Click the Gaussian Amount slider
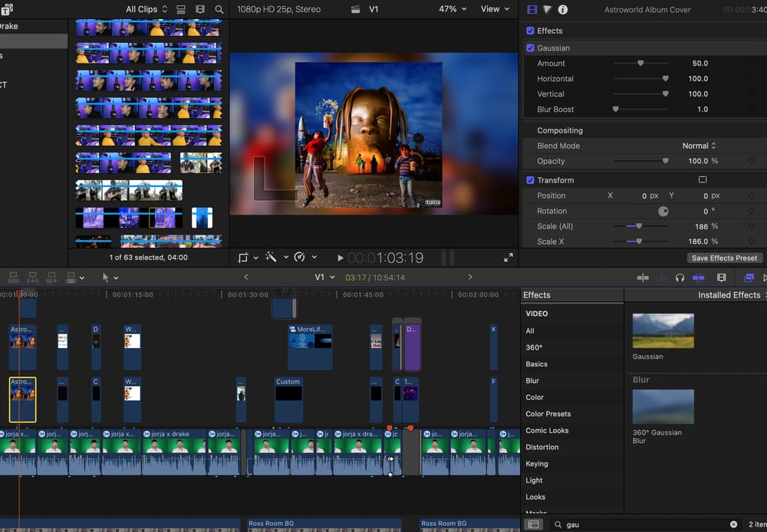 (x=640, y=63)
